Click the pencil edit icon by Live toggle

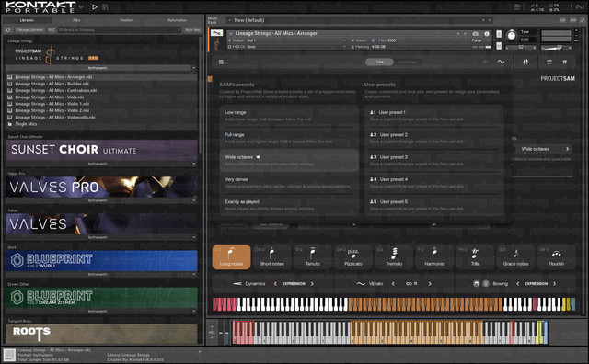pos(485,62)
